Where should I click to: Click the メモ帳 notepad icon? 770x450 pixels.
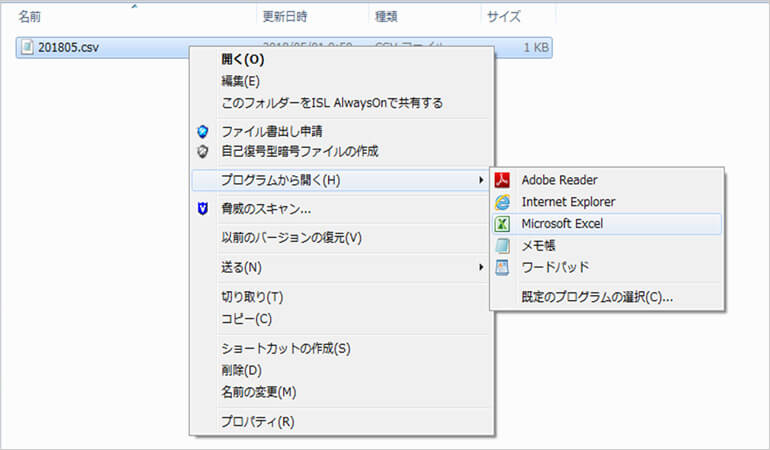pos(503,246)
